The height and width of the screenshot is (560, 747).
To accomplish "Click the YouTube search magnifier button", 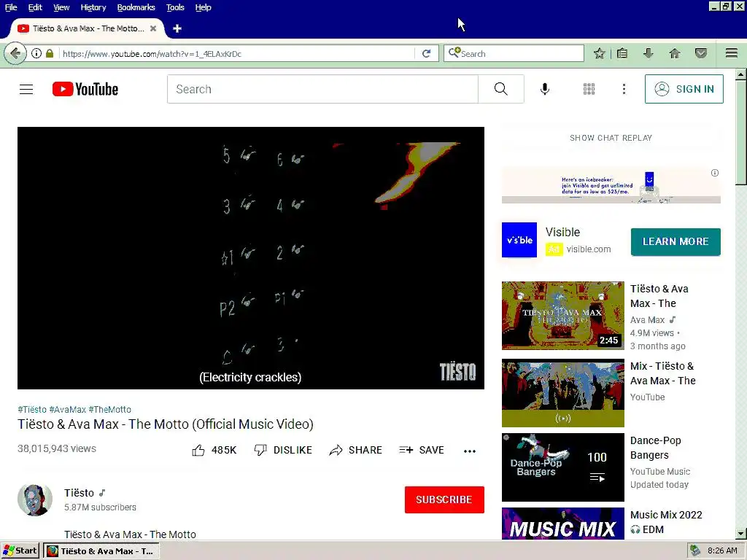I will coord(500,89).
